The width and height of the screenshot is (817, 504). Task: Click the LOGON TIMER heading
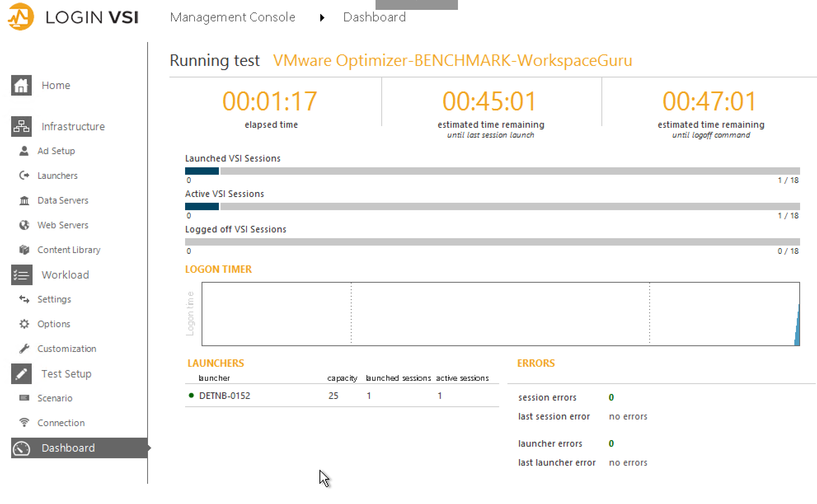point(218,269)
